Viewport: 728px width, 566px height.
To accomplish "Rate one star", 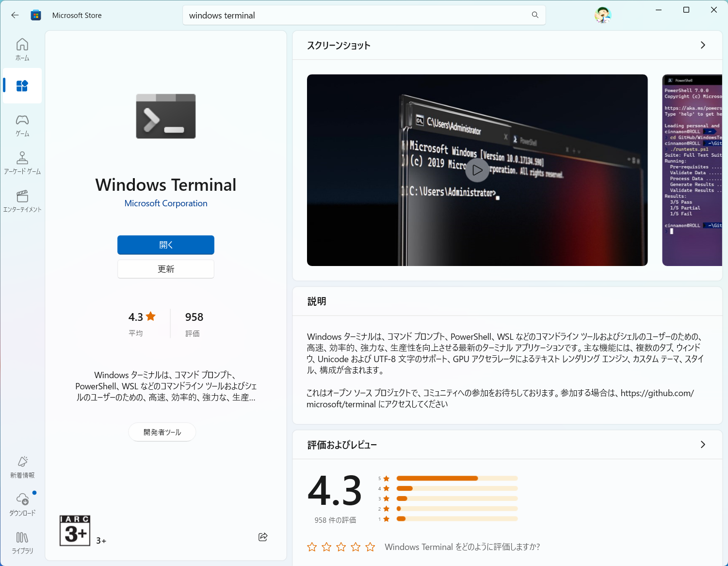I will tap(312, 547).
